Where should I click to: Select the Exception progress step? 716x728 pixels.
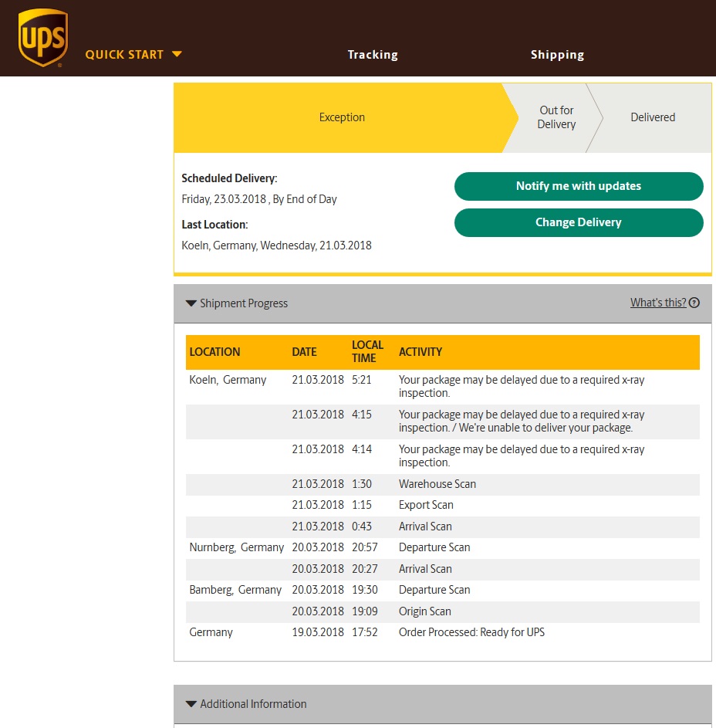342,117
